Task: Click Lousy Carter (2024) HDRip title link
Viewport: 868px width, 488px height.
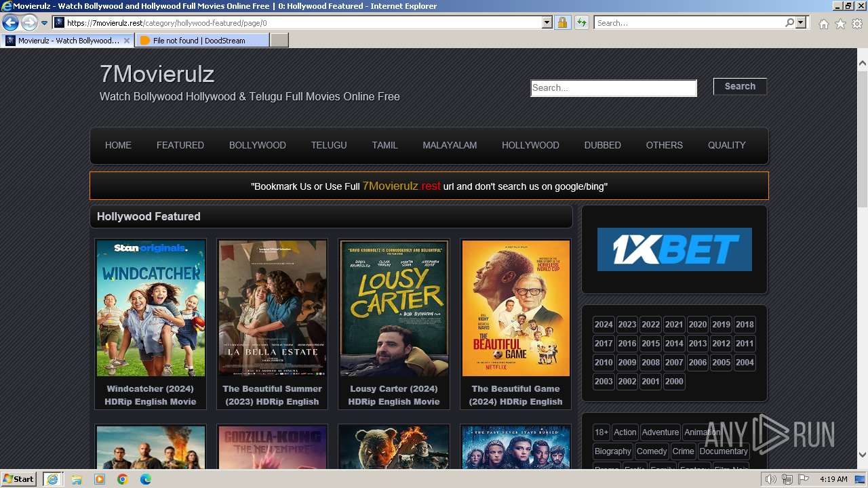Action: click(394, 395)
